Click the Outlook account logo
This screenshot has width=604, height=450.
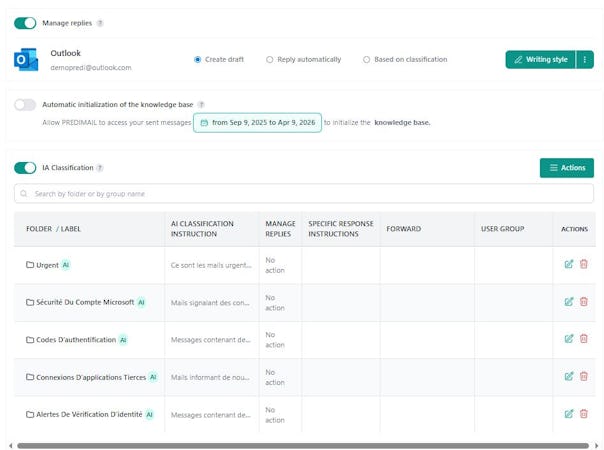click(26, 60)
